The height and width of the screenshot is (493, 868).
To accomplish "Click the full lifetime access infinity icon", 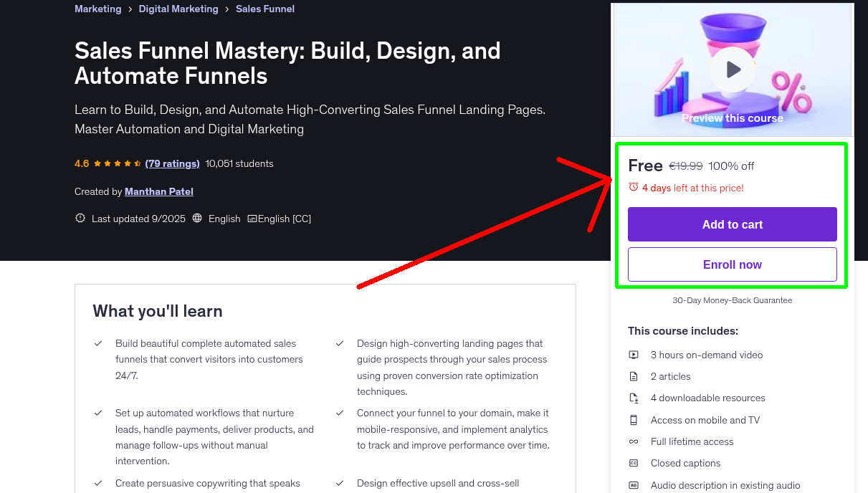I will click(x=634, y=441).
